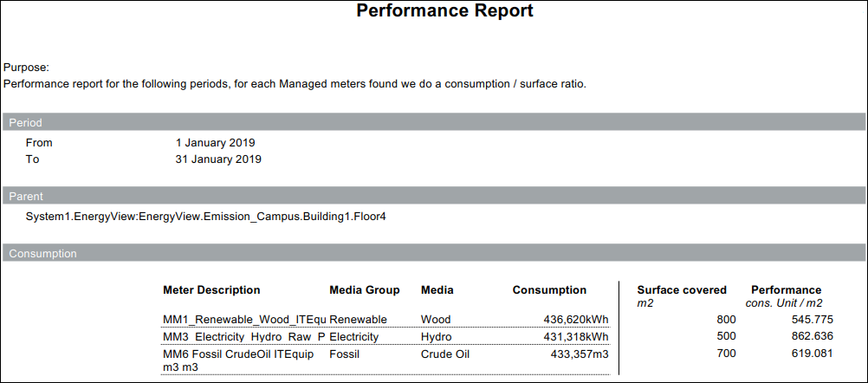Select the MM1_Renewable_Wood_ITEqu meter row

click(x=243, y=320)
